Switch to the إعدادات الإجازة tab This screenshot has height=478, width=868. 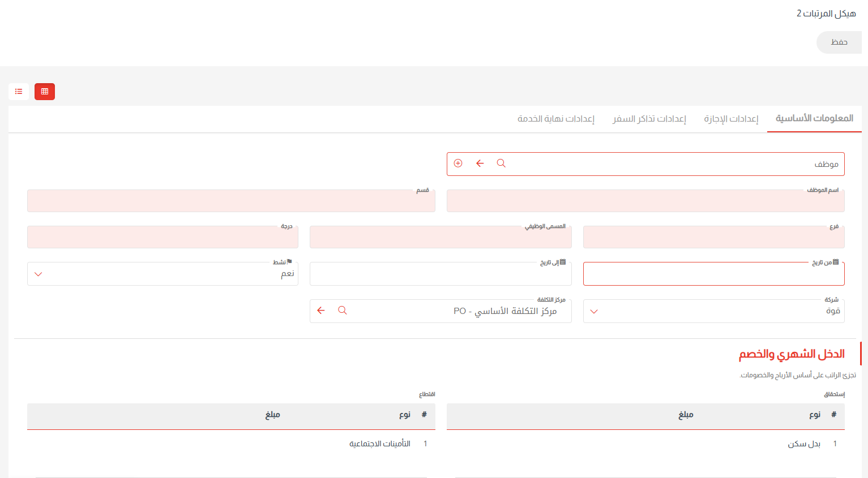coord(730,119)
